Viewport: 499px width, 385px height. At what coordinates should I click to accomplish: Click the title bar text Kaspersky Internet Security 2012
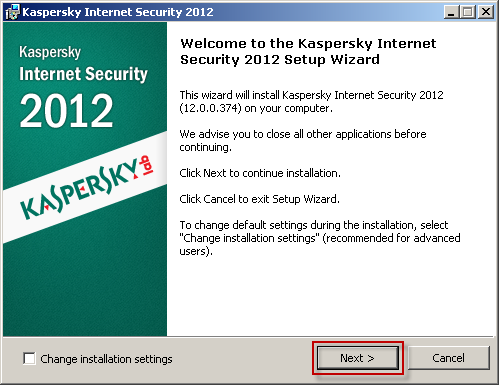coord(118,12)
